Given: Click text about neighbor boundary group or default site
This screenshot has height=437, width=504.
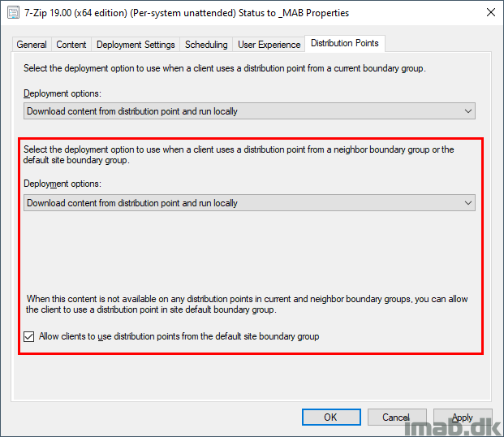Looking at the screenshot, I should (239, 155).
